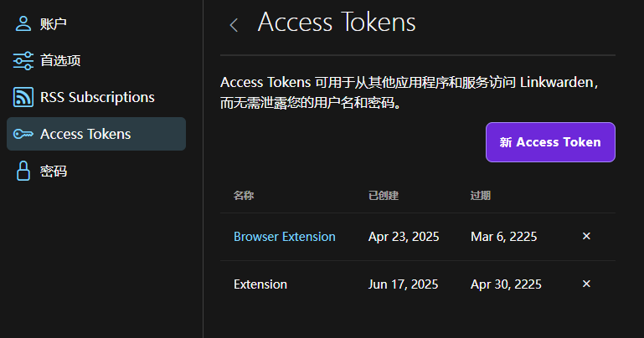Click the preferences sliders icon
644x338 pixels.
click(23, 61)
